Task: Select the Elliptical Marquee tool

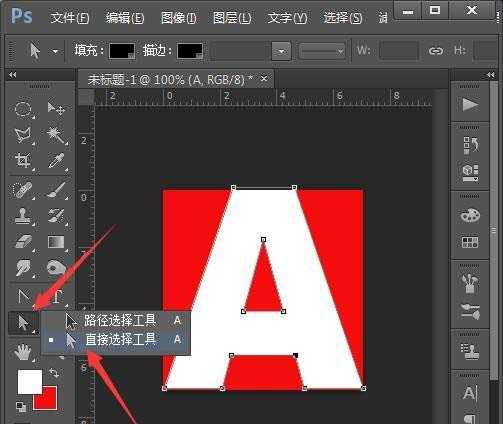Action: [23, 109]
